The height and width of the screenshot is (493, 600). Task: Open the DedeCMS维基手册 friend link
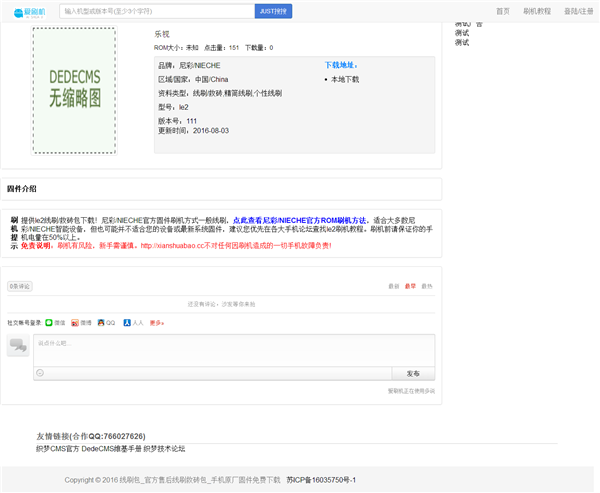pyautogui.click(x=111, y=449)
